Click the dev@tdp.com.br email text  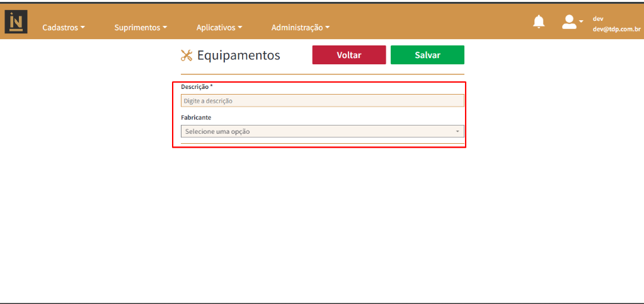tap(616, 29)
